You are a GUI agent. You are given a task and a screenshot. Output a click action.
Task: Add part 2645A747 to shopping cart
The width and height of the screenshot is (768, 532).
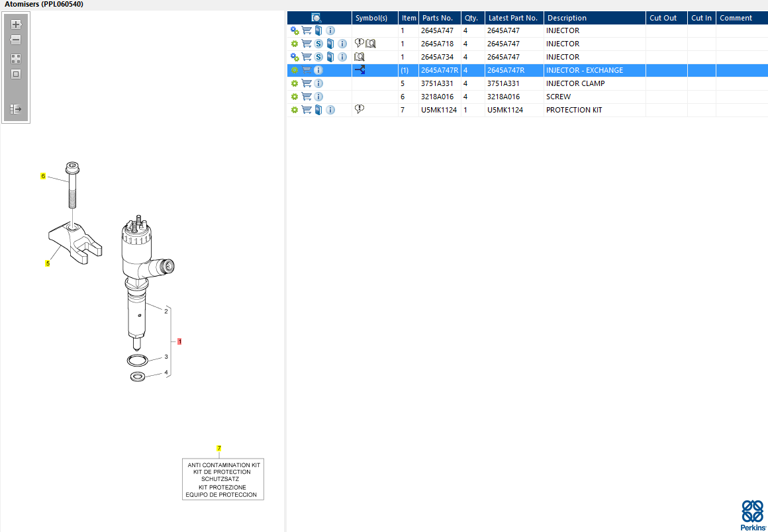[x=307, y=31]
